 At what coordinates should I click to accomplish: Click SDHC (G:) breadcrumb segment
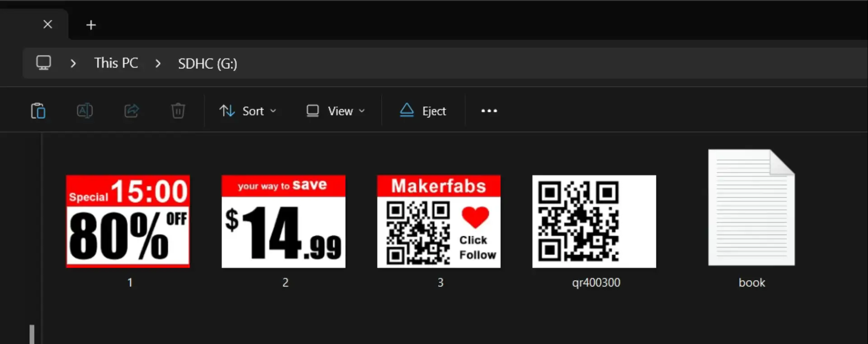pos(208,64)
